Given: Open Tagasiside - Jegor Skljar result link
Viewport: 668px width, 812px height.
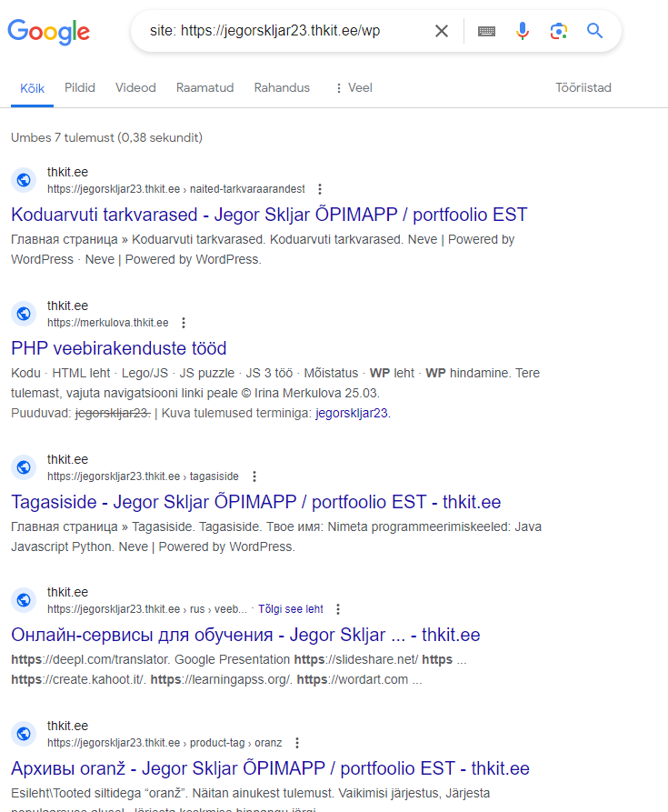Looking at the screenshot, I should [x=256, y=502].
